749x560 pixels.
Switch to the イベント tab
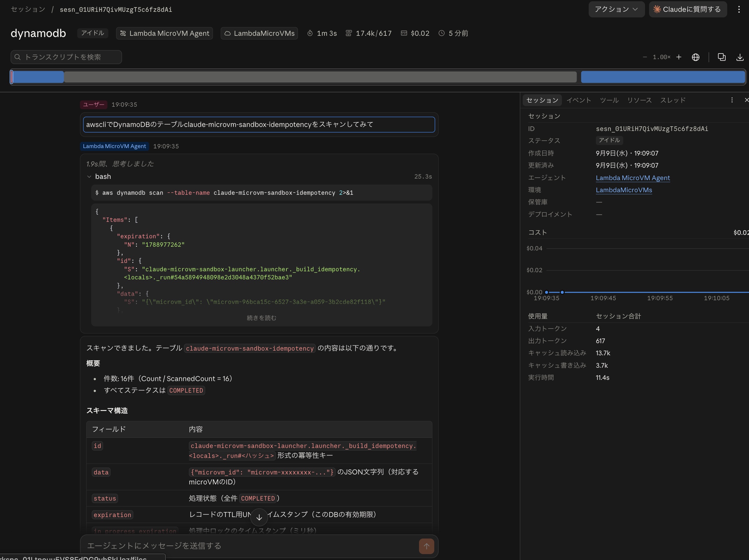[579, 100]
